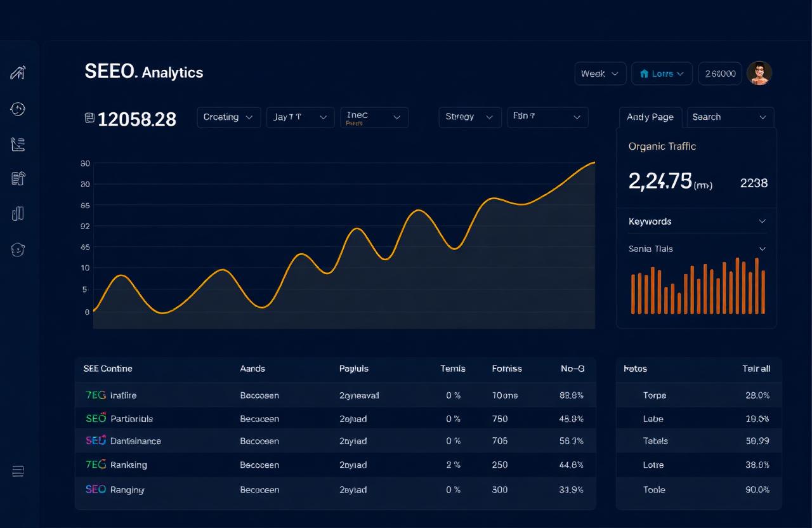Expand the Inec dropdown
812x528 pixels.
click(374, 117)
